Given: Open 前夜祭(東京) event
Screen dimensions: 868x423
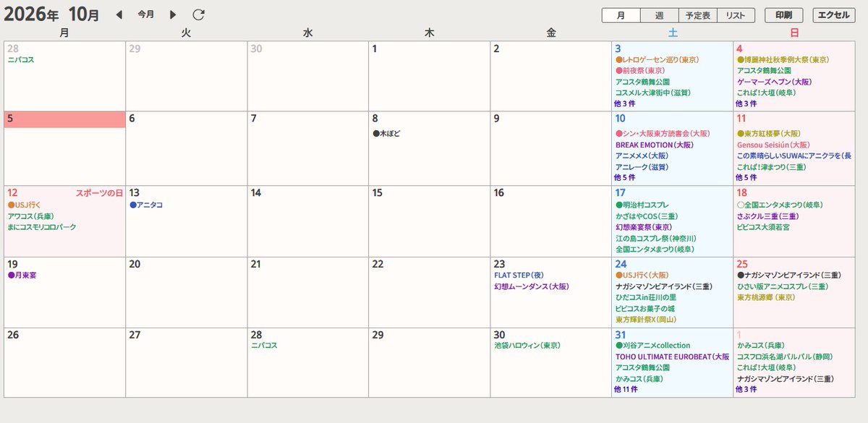Looking at the screenshot, I should (639, 71).
